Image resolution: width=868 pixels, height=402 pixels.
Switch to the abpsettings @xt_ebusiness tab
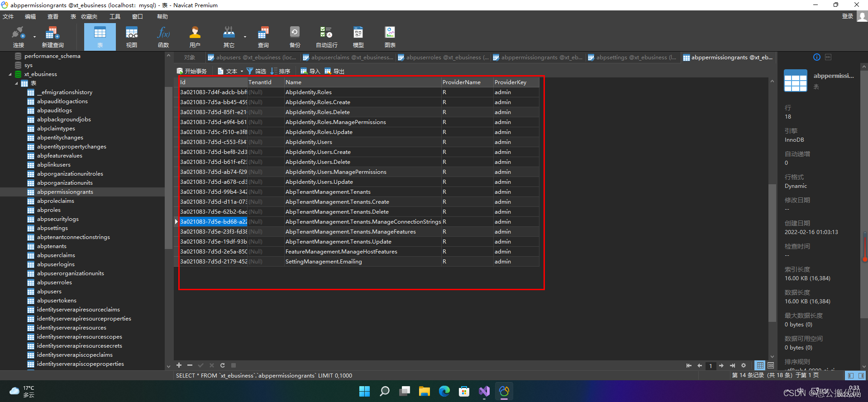pos(632,57)
